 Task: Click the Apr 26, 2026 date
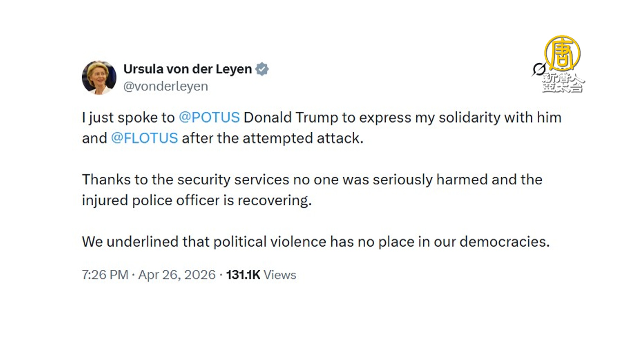177,275
